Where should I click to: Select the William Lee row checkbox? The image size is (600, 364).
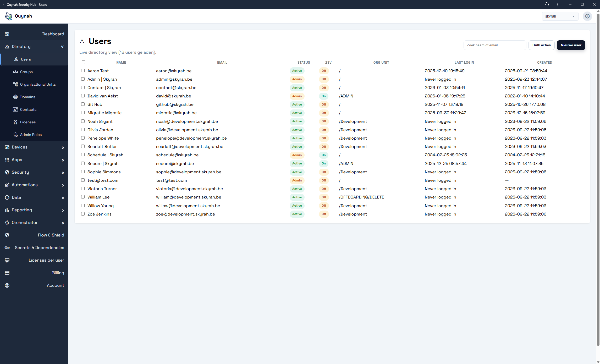pyautogui.click(x=83, y=197)
